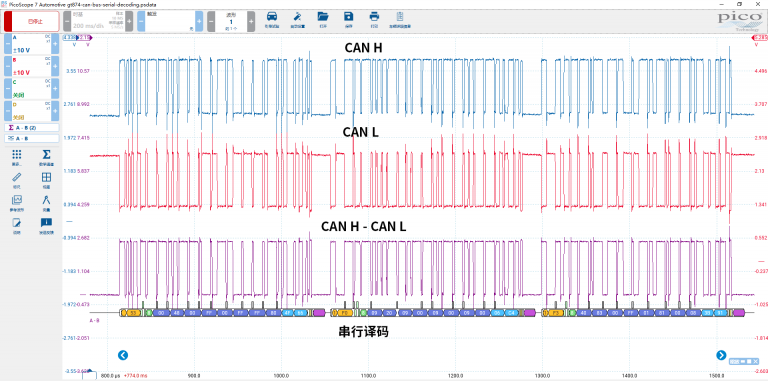Go to previous waveform with left arrow
This screenshot has height=381, width=768.
123,355
